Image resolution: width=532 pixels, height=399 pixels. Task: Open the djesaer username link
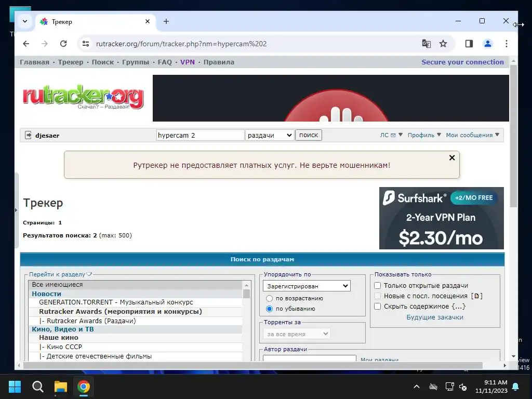tap(47, 136)
